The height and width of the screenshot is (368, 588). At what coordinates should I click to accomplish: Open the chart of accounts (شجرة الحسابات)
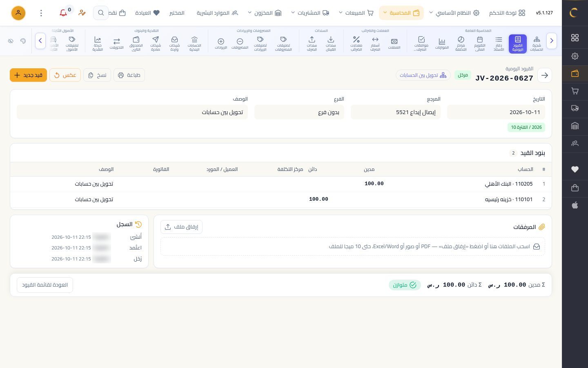point(537,43)
